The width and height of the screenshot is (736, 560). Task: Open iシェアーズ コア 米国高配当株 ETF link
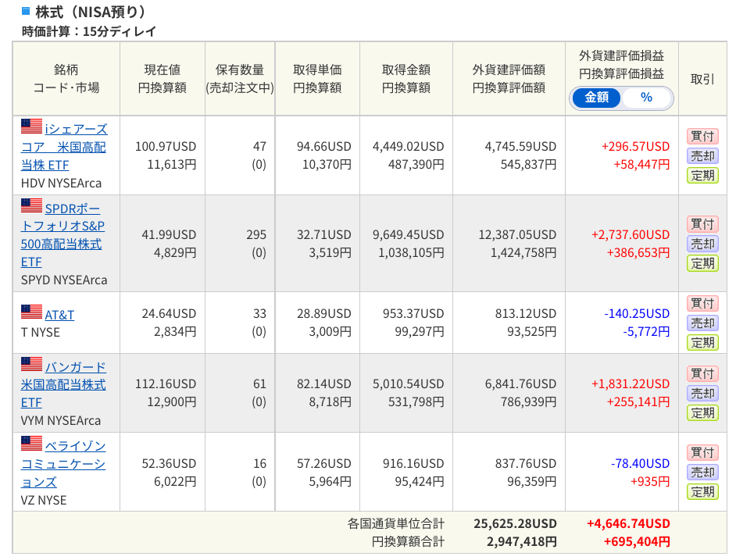[x=64, y=147]
